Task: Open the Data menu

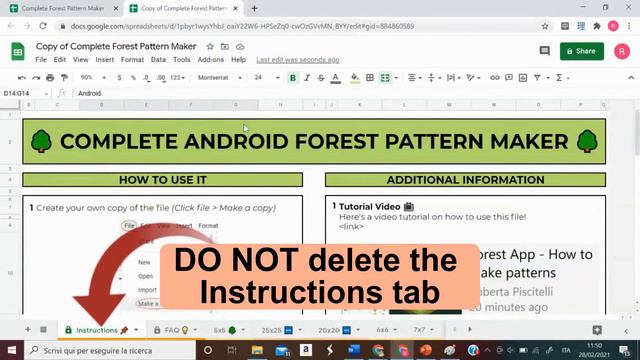Action: click(x=158, y=60)
